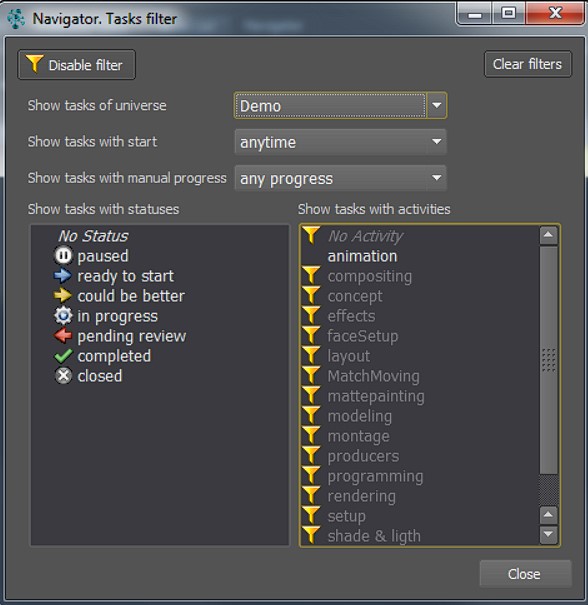The image size is (588, 605).
Task: Click the funnel icon next to compositing
Action: 311,275
